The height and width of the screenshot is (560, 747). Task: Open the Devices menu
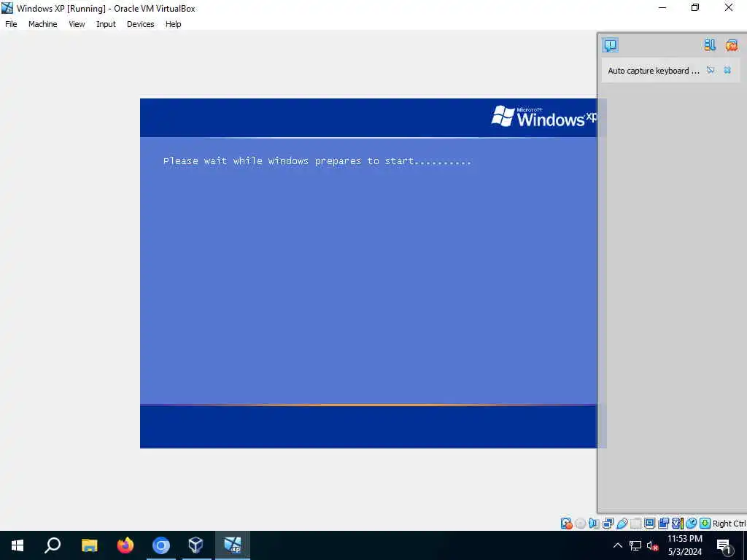[141, 24]
